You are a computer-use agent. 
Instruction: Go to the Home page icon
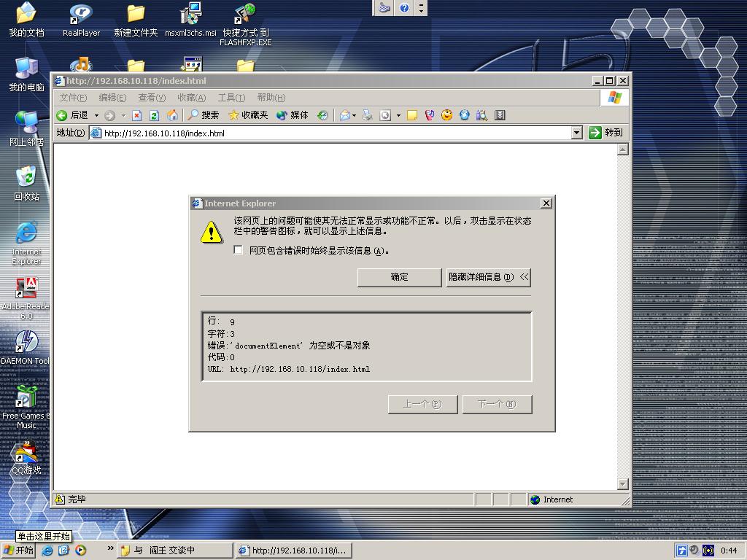pyautogui.click(x=172, y=115)
